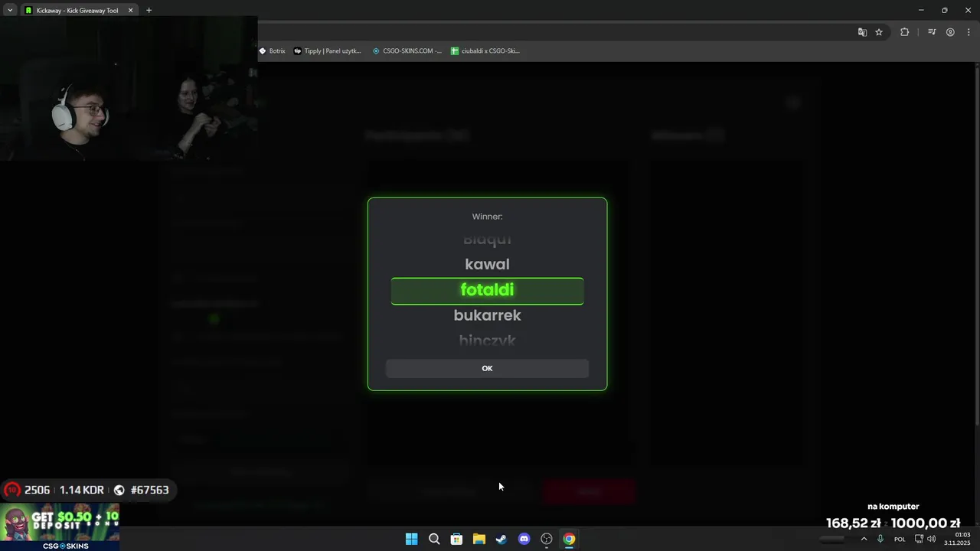The height and width of the screenshot is (551, 980).
Task: Open the Botrix bookmark
Action: [x=272, y=51]
